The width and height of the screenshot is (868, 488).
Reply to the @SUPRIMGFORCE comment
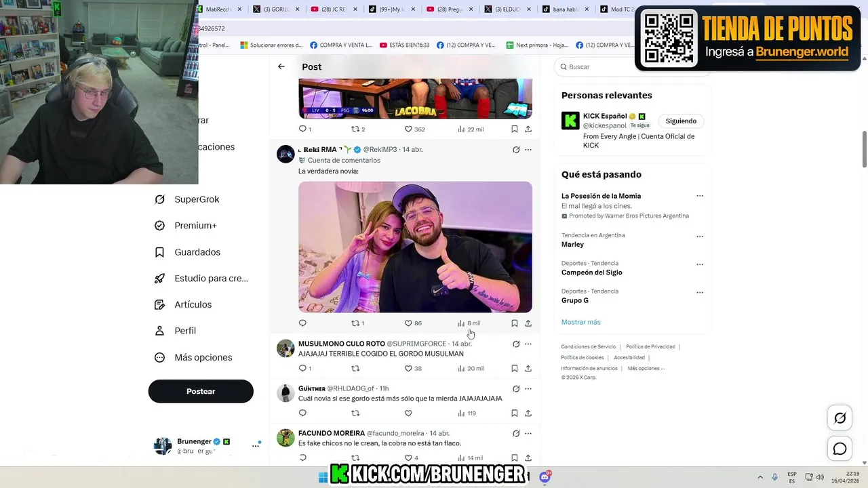coord(302,369)
